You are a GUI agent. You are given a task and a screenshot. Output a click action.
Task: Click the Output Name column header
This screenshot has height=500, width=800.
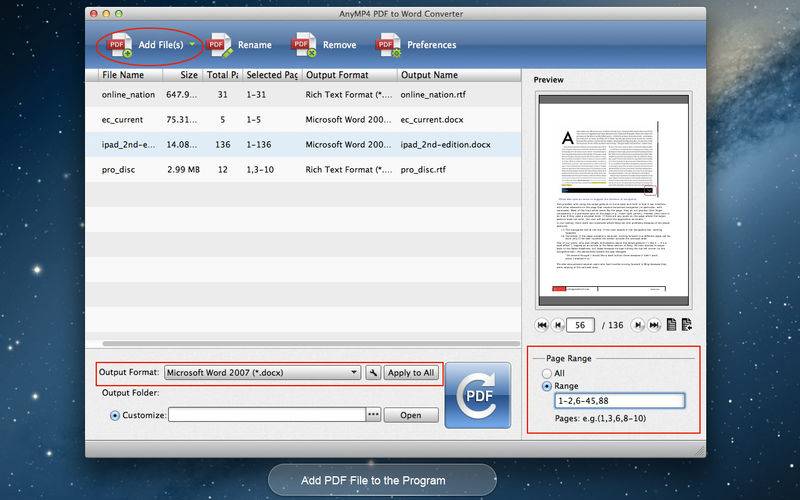coord(459,75)
